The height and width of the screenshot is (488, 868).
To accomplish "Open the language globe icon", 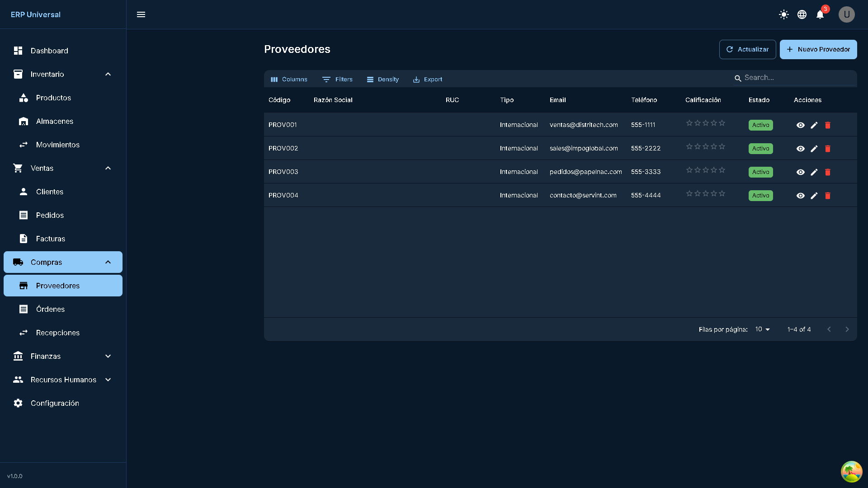I will click(x=802, y=14).
